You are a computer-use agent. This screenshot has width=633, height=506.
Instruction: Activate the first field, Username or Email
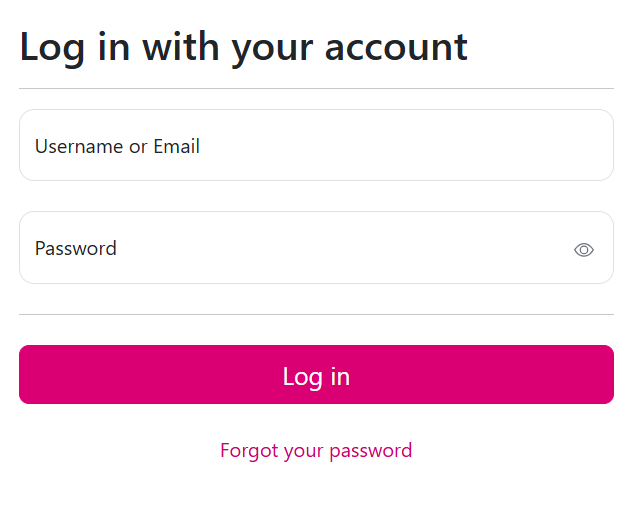coord(316,146)
